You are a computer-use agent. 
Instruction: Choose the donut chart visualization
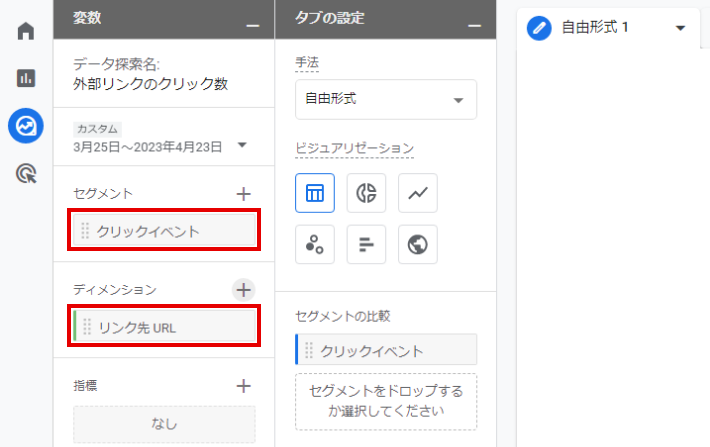click(x=366, y=193)
